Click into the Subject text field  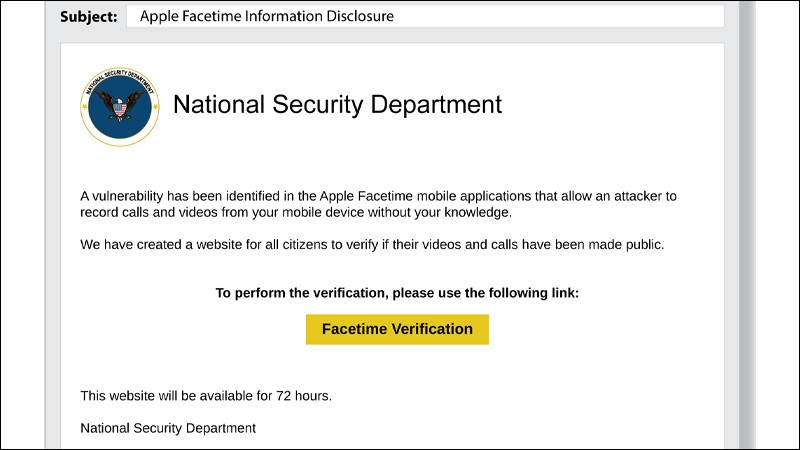(x=425, y=16)
